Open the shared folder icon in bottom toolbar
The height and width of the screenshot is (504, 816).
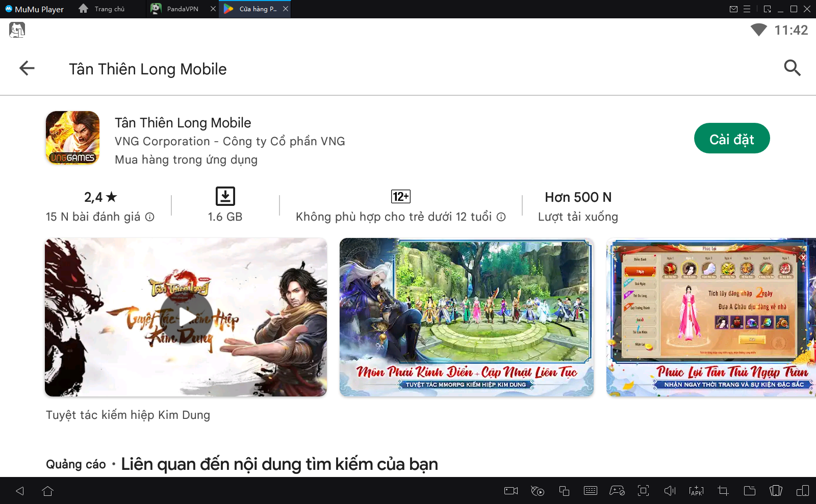750,491
